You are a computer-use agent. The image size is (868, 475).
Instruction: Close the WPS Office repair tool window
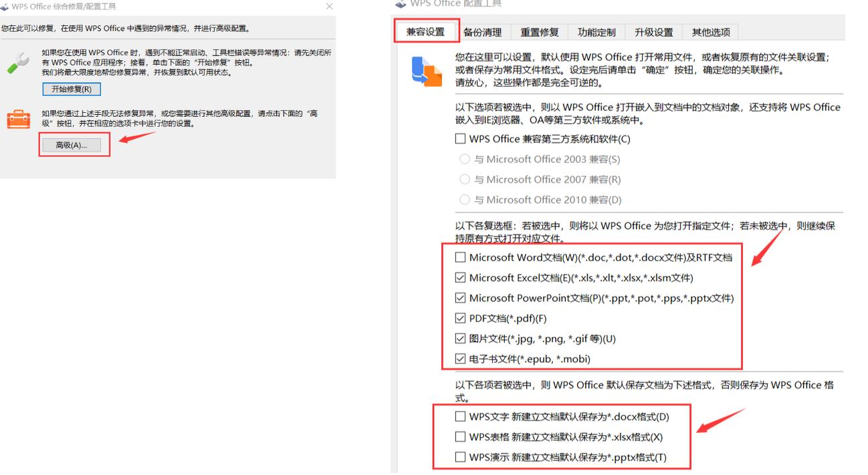coord(329,6)
